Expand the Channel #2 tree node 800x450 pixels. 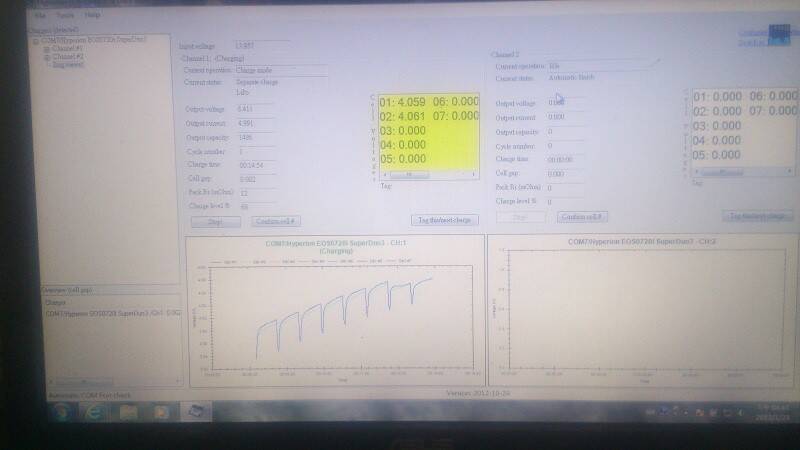tap(46, 58)
